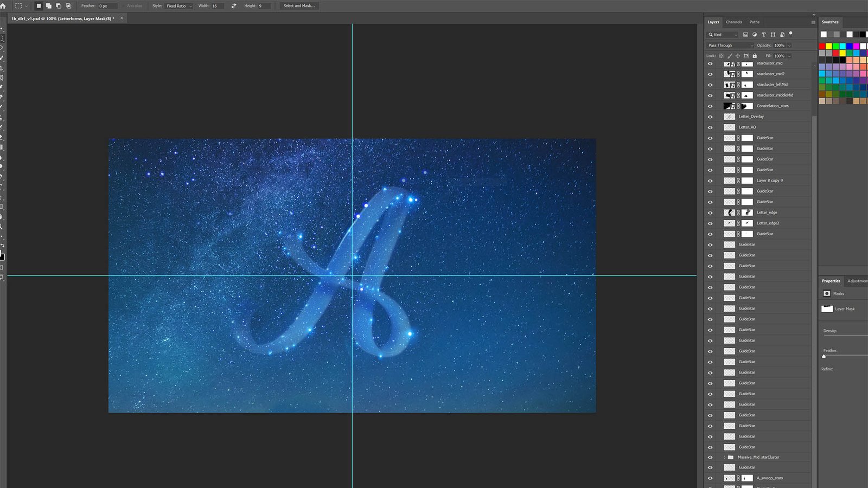Click the Home icon in options bar
This screenshot has width=868, height=488.
click(x=3, y=6)
